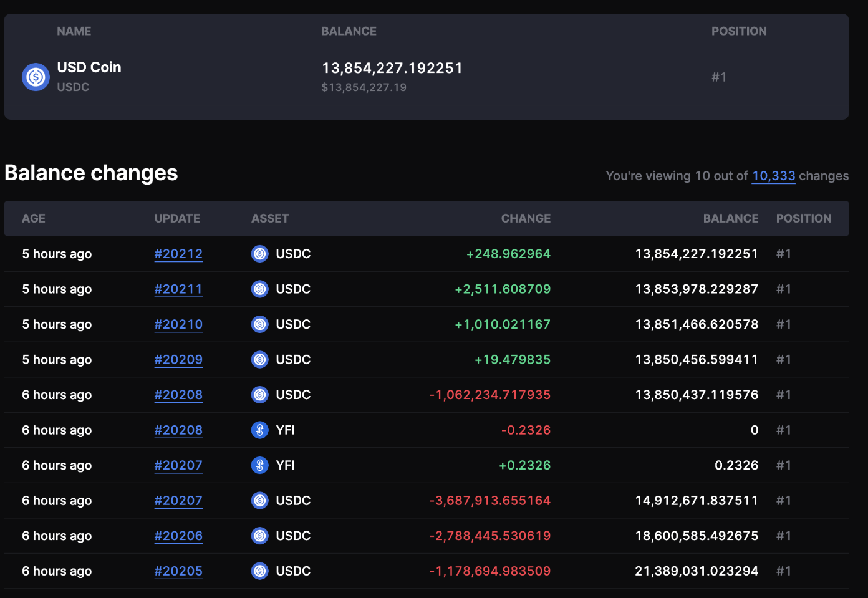Open the 10,333 changes link
Screen dimensions: 868x598
point(773,176)
